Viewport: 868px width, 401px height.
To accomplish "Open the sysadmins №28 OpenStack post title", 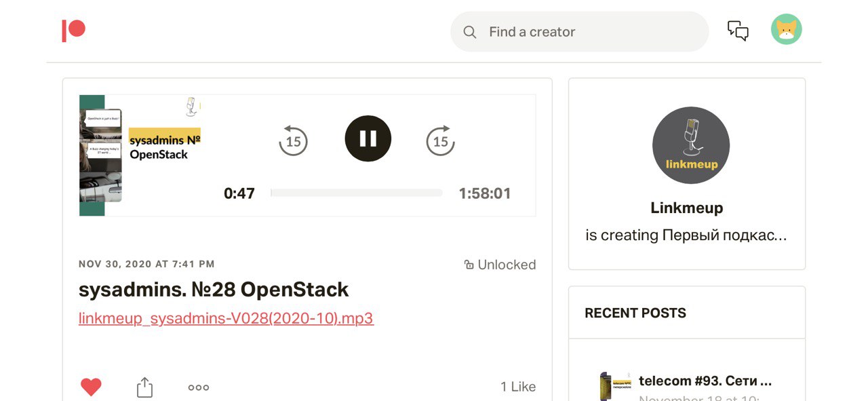I will click(214, 290).
